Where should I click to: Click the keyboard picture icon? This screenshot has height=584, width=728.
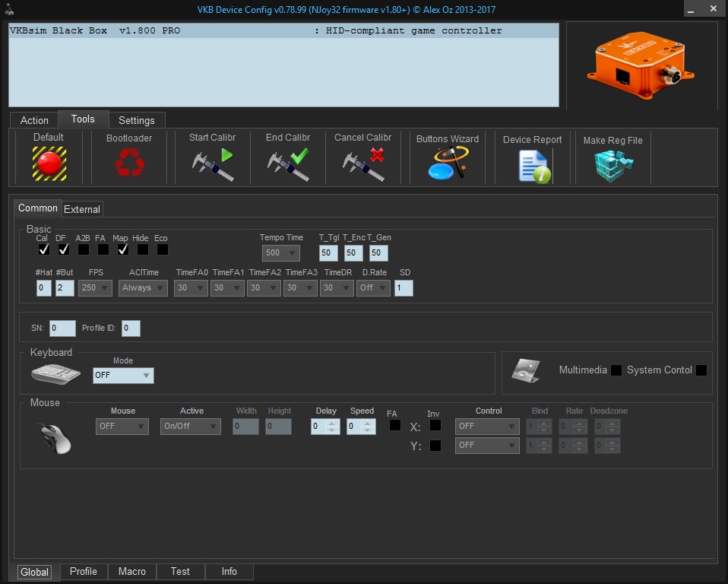(x=55, y=374)
